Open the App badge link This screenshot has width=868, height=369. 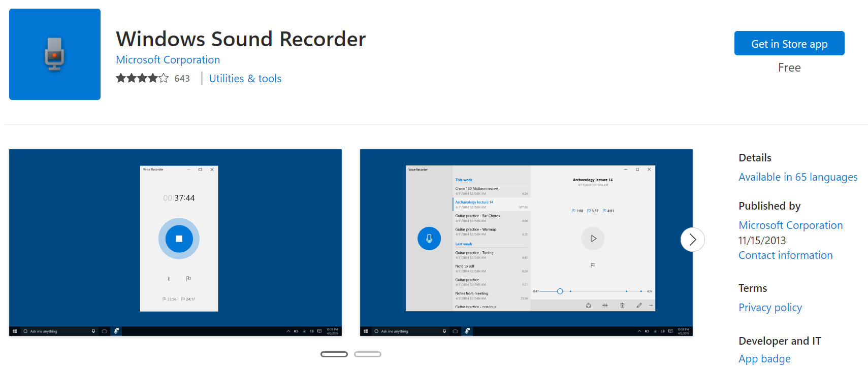tap(764, 359)
